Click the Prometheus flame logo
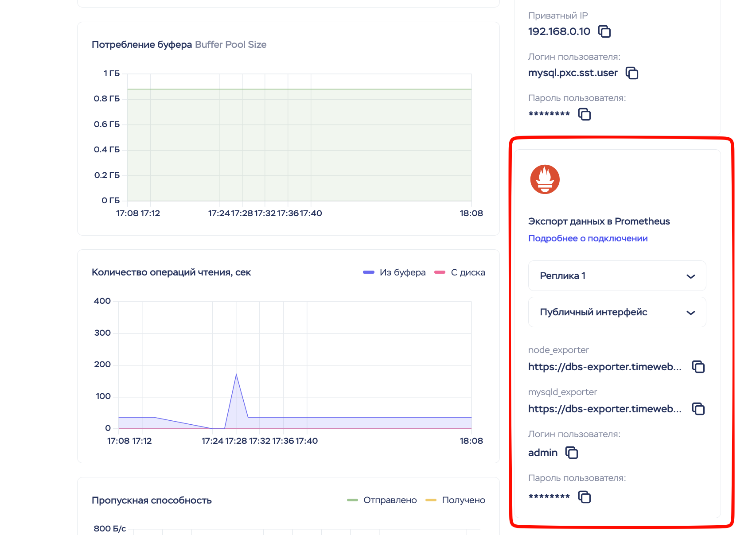Image resolution: width=756 pixels, height=535 pixels. 545,179
